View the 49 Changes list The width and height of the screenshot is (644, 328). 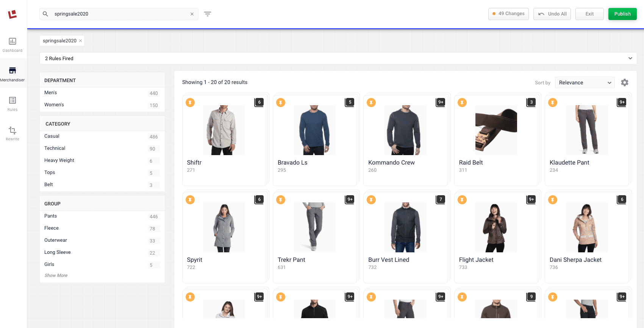point(508,14)
